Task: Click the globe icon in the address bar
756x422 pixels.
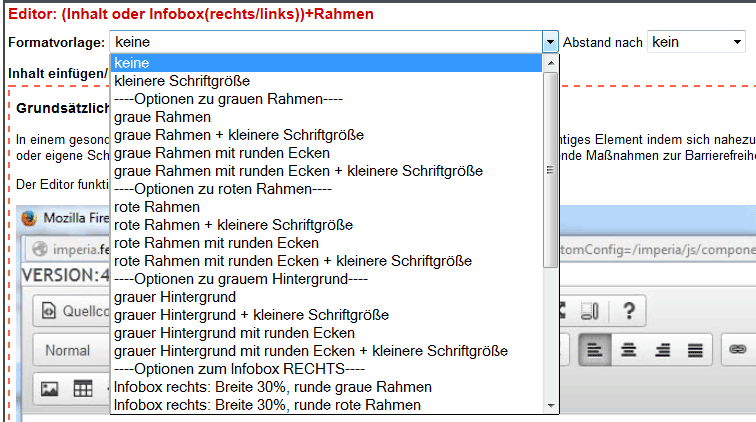Action: pos(40,249)
